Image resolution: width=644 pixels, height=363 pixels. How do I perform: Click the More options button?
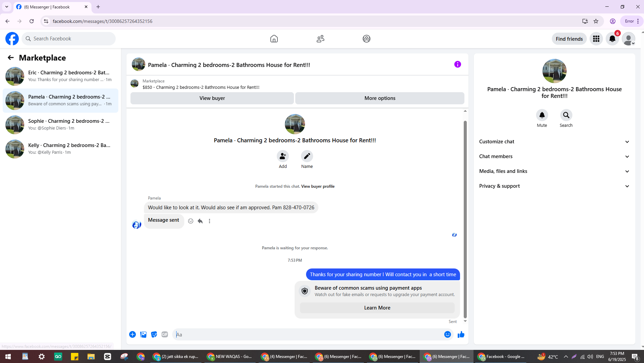[380, 98]
